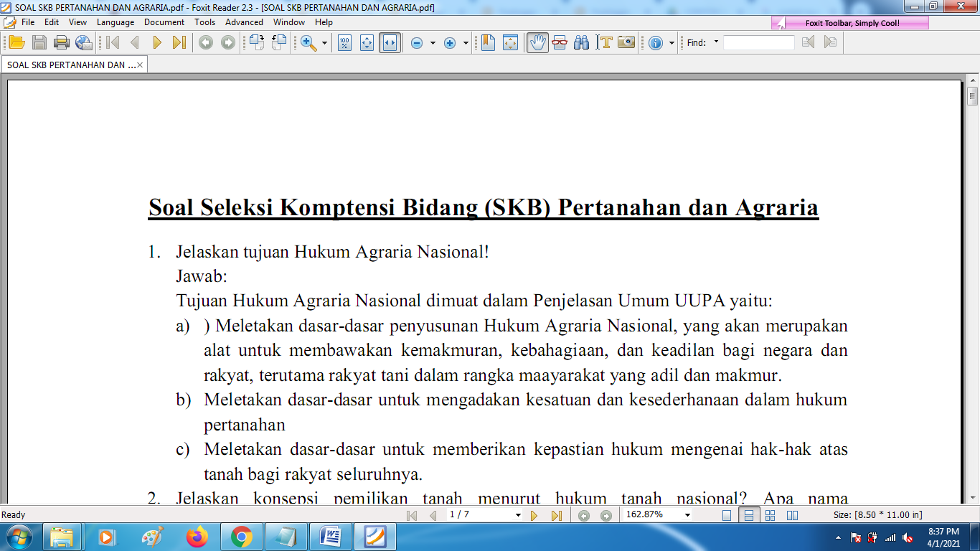Go to last page in status bar
The height and width of the screenshot is (551, 980).
pos(556,515)
